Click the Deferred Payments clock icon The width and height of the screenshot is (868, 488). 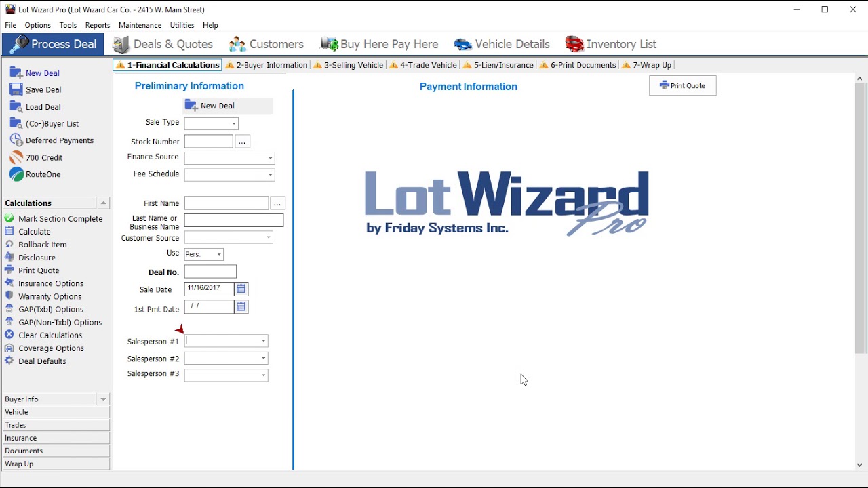16,140
